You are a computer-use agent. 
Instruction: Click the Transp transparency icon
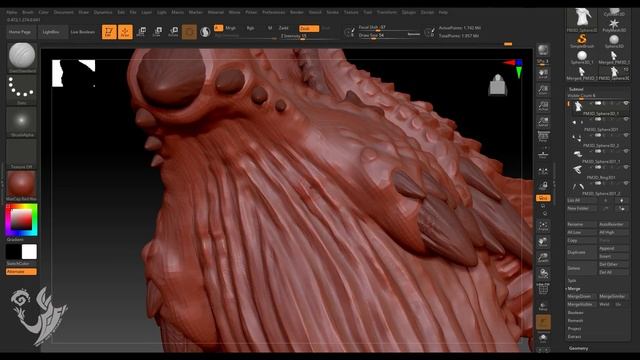point(543,306)
